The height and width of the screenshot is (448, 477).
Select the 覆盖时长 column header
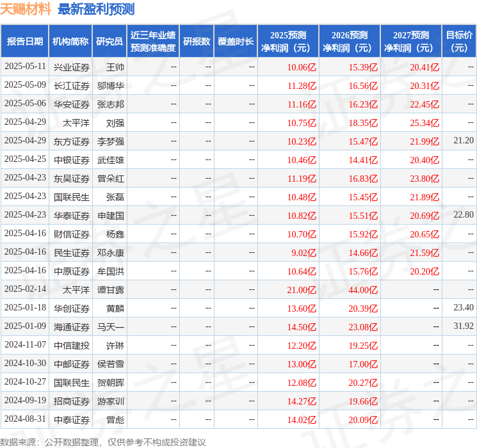[236, 42]
